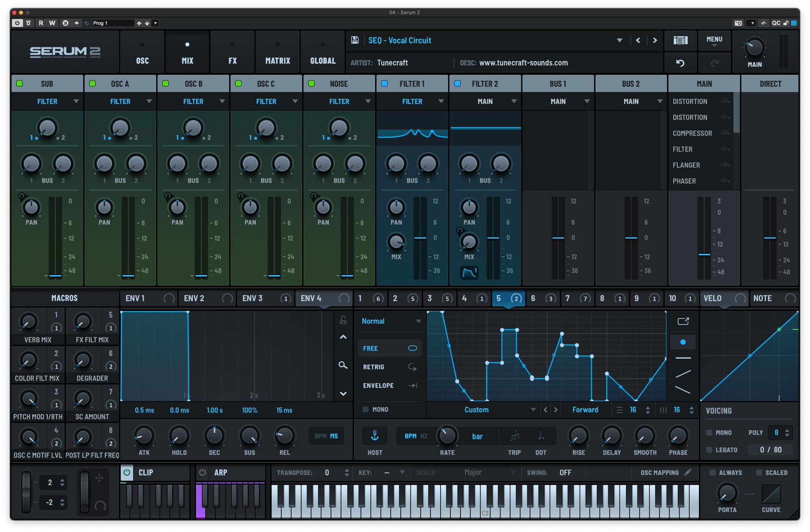Select the ENV 4 tab
The width and height of the screenshot is (810, 532).
311,298
